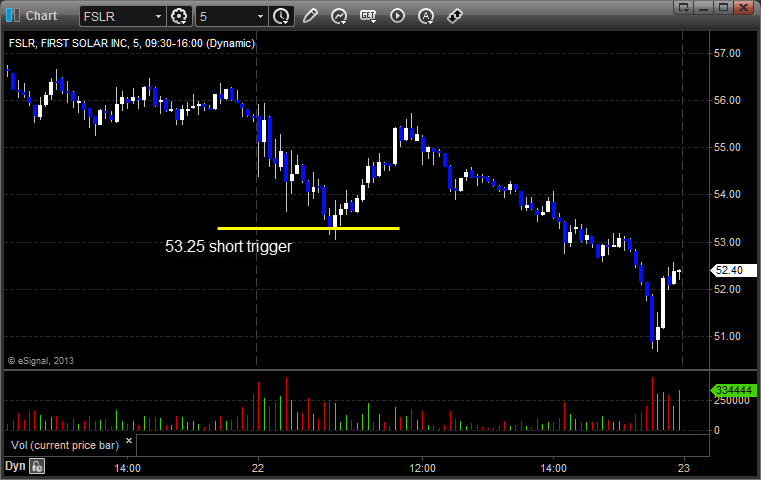This screenshot has width=761, height=480.
Task: Close the chart window with red X
Action: (744, 7)
